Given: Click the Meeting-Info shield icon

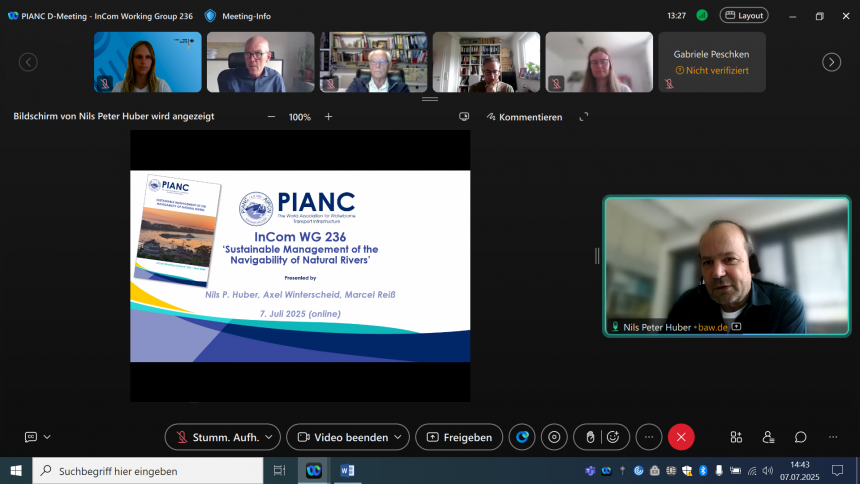Looking at the screenshot, I should pyautogui.click(x=210, y=16).
